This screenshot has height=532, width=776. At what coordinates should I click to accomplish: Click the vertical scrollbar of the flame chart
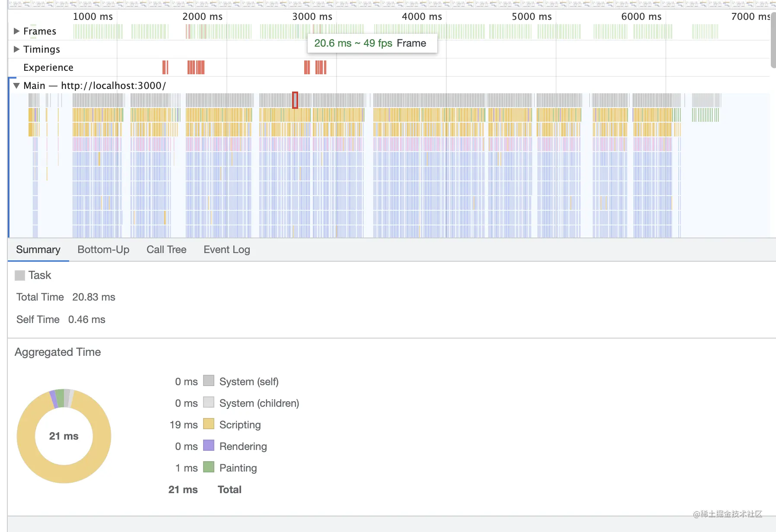click(773, 41)
